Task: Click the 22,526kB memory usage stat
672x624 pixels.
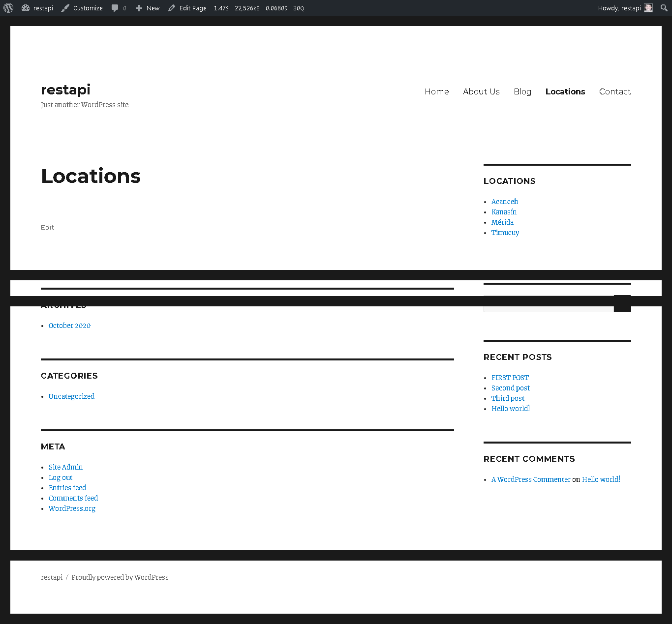Action: tap(247, 8)
